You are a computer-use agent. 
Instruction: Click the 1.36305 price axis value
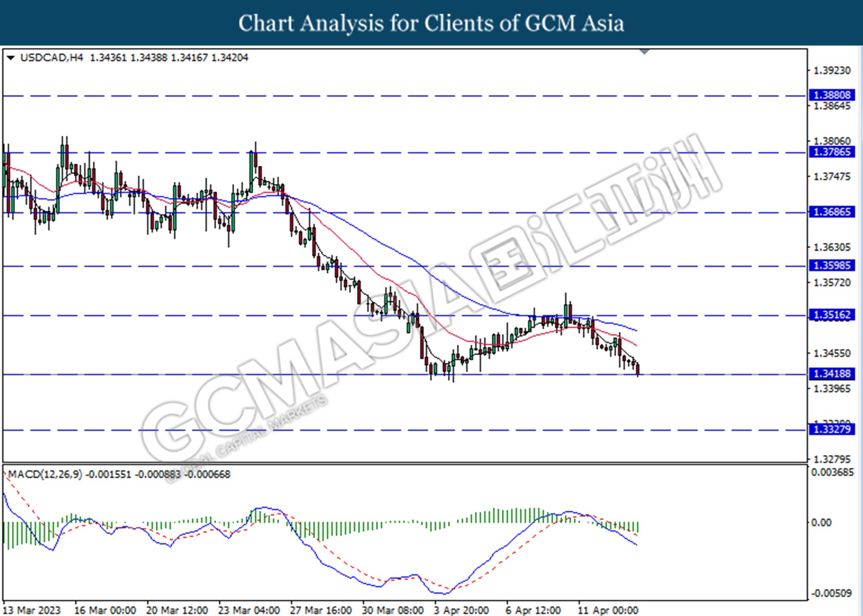(832, 247)
